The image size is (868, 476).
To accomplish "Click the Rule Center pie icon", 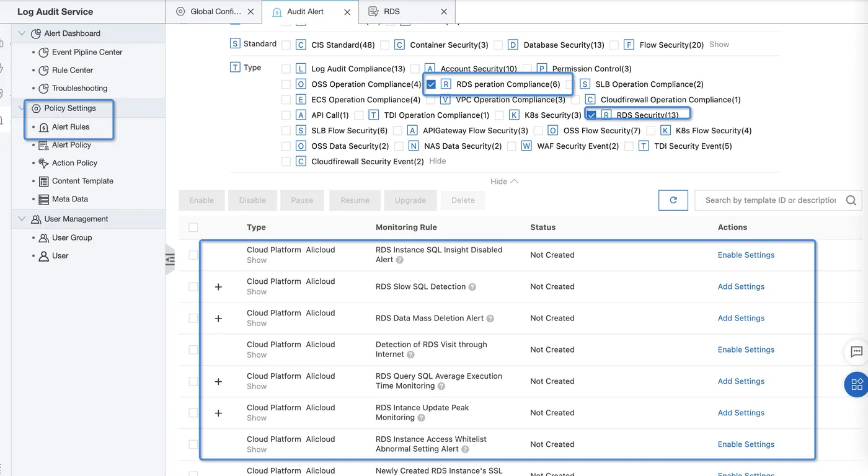I will point(43,71).
